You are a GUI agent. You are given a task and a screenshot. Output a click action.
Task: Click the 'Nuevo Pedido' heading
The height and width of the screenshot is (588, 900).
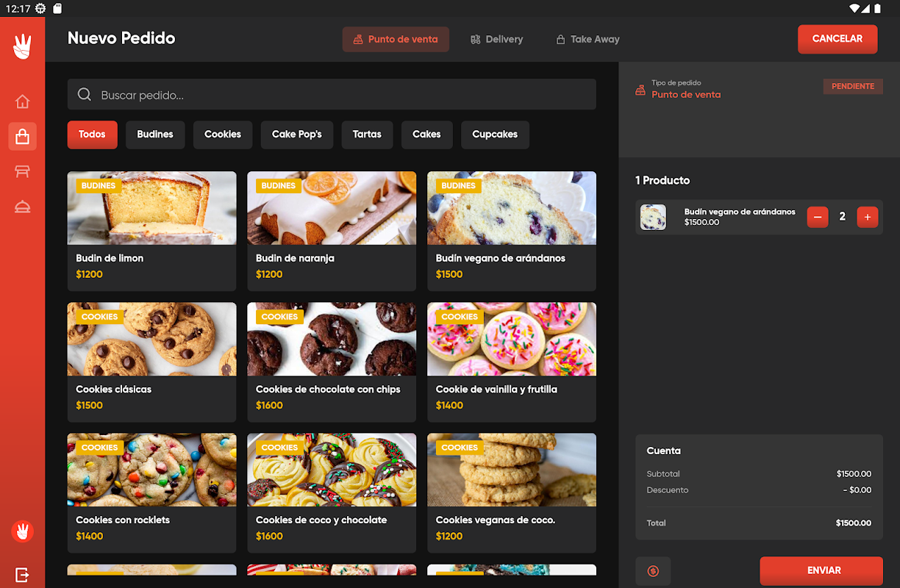[121, 38]
